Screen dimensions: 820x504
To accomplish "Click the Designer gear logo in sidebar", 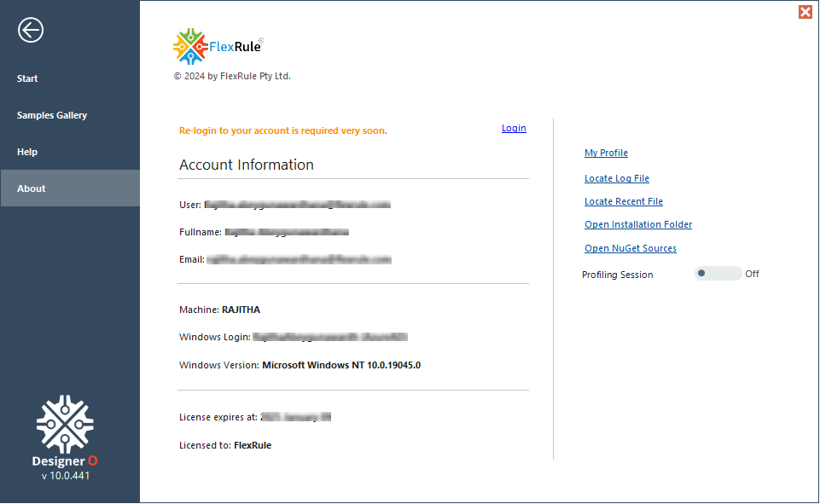I will 65,424.
